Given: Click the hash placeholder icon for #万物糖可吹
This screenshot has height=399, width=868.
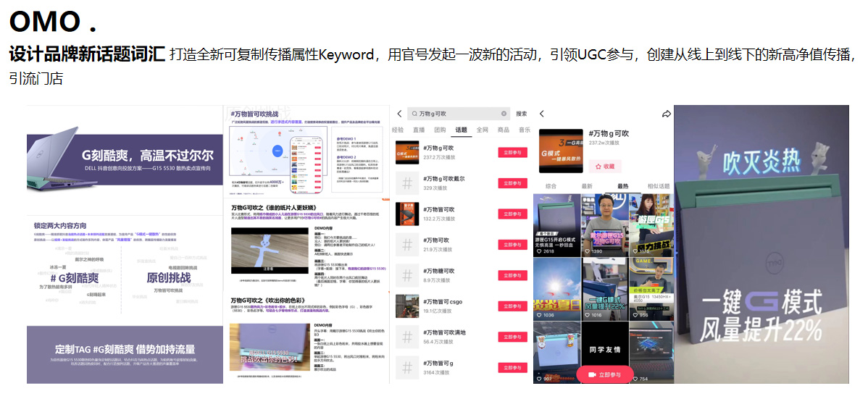Looking at the screenshot, I should 407,275.
